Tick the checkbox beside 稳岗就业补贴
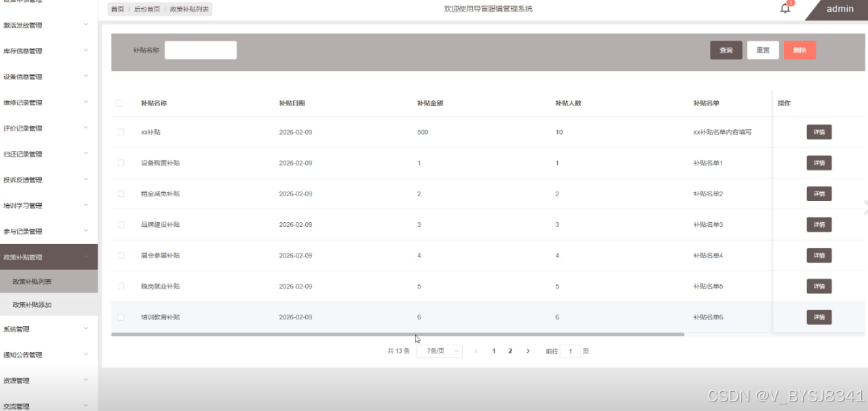The height and width of the screenshot is (411, 868). pos(120,286)
